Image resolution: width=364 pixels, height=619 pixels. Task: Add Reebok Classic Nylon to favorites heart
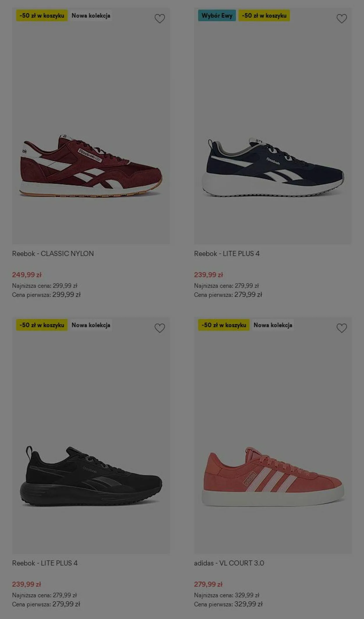coord(160,19)
